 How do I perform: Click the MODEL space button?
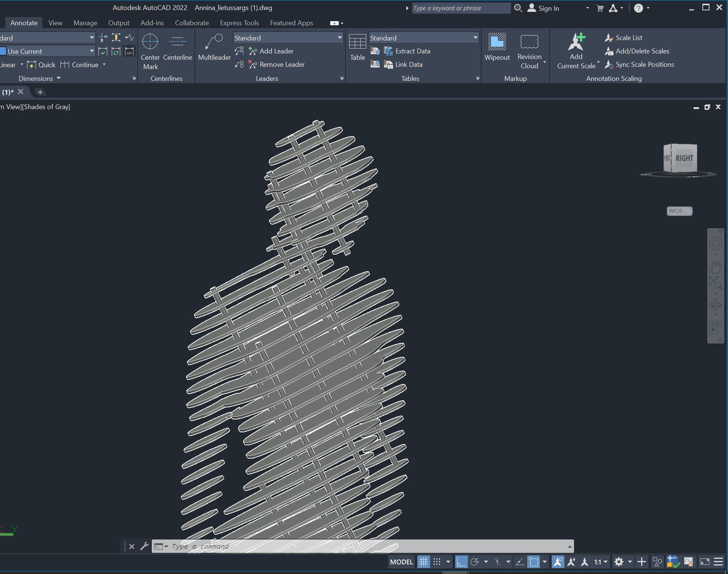pos(401,562)
